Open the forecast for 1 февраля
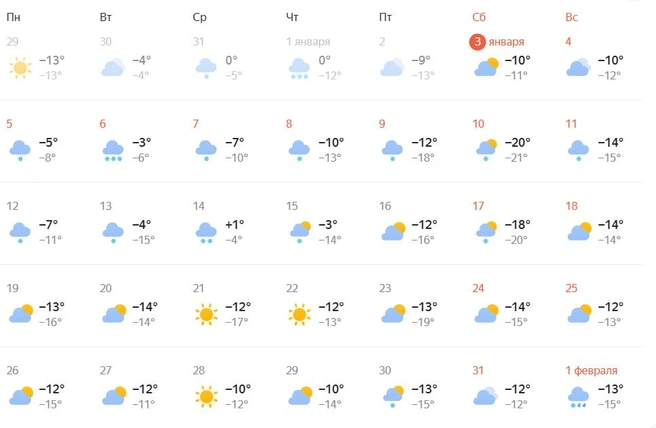This screenshot has height=428, width=656. (x=590, y=371)
